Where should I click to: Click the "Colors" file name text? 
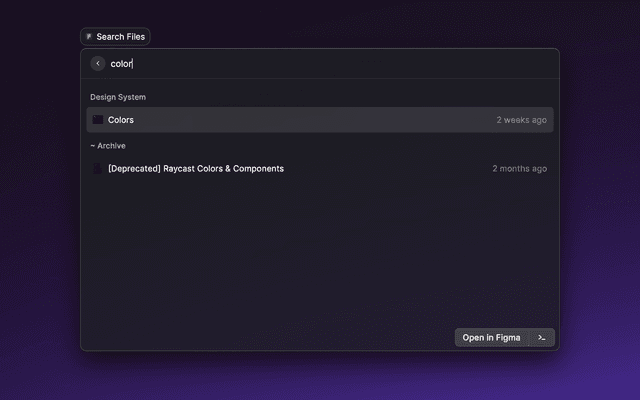point(121,120)
